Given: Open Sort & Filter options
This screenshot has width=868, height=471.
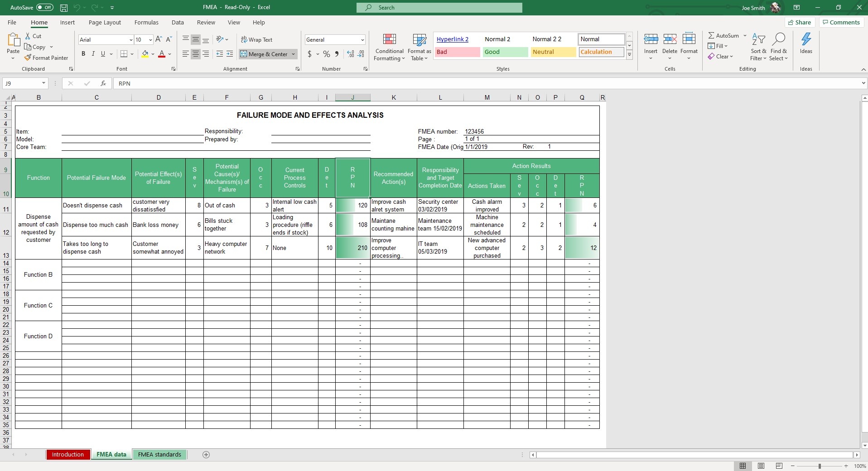Looking at the screenshot, I should tap(759, 47).
